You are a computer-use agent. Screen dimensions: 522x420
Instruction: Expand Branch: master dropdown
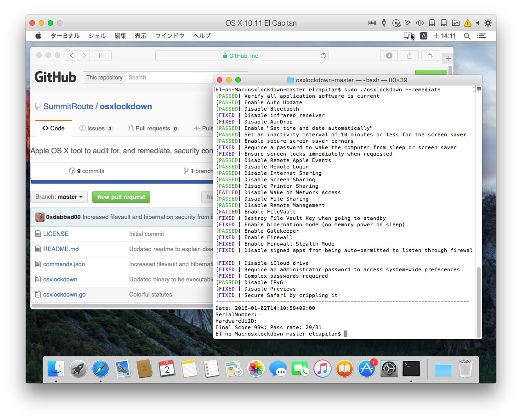pyautogui.click(x=59, y=197)
